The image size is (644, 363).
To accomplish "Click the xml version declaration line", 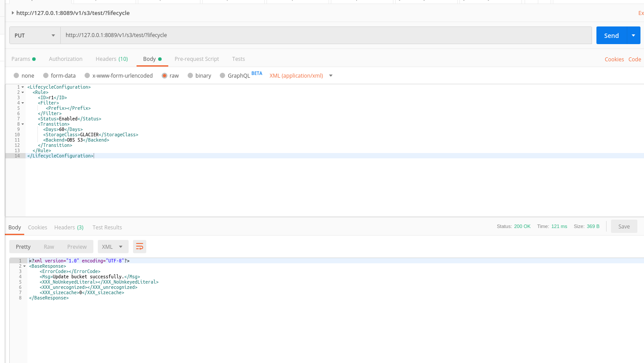I will (79, 261).
